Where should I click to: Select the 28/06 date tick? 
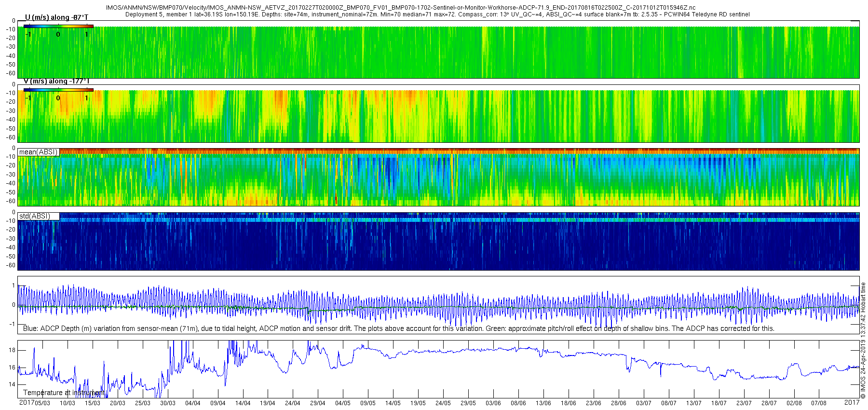(618, 403)
